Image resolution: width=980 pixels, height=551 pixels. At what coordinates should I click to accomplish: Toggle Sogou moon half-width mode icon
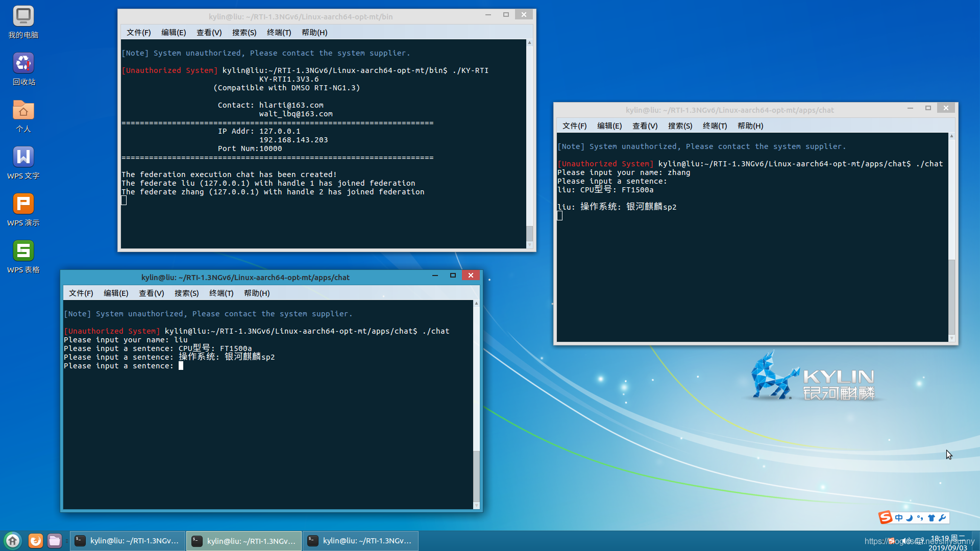910,518
